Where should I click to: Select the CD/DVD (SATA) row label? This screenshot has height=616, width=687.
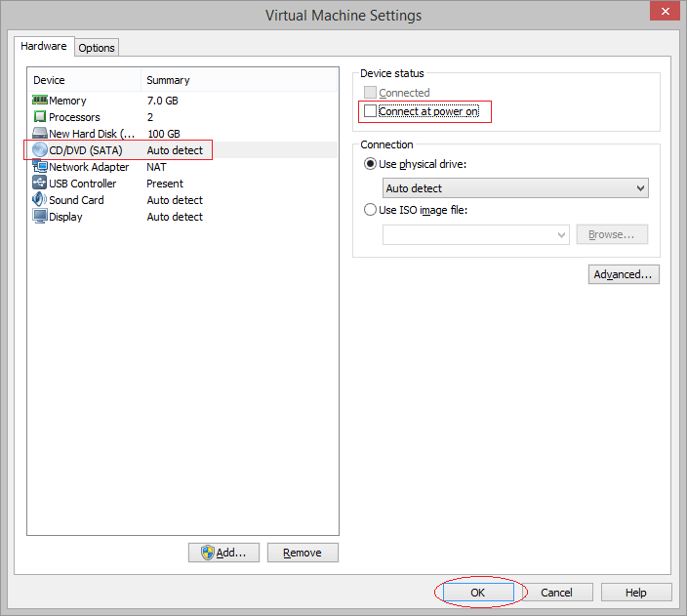(x=86, y=150)
